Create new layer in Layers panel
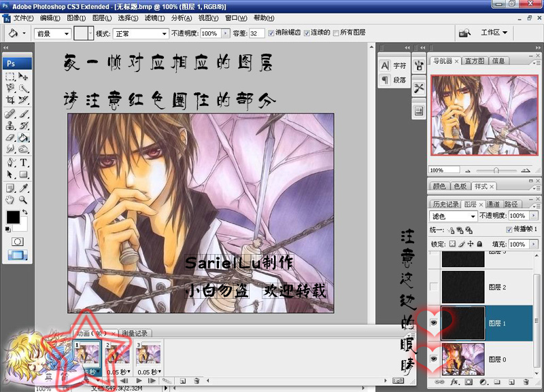 tap(511, 382)
